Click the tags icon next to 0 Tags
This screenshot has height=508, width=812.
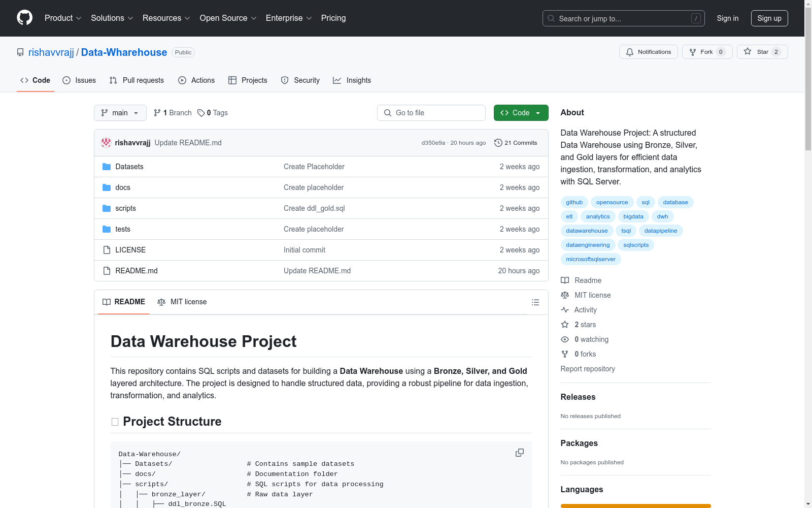[201, 113]
